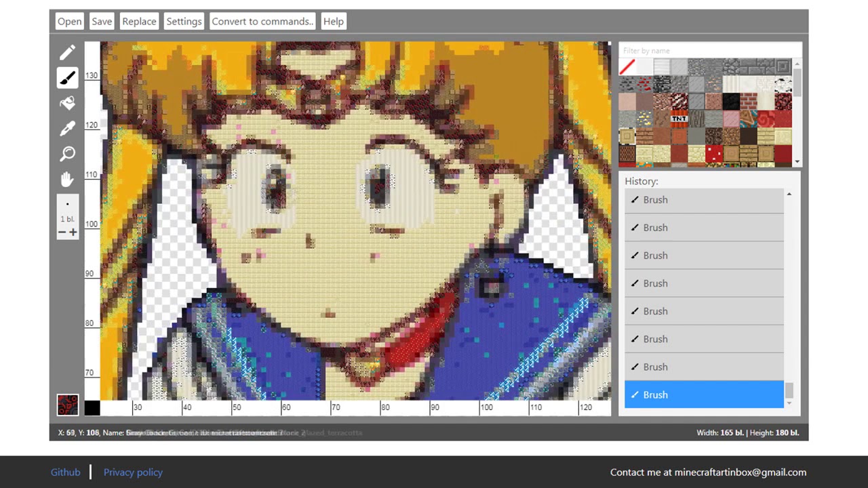Click the Width 165 bl. status text
The image size is (868, 488).
tap(720, 432)
